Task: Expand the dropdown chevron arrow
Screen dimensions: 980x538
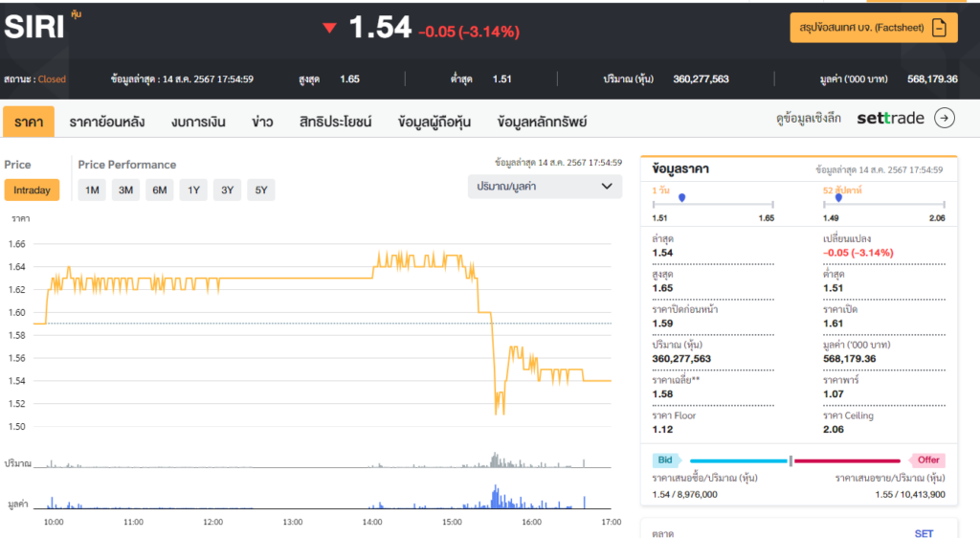Action: tap(606, 187)
